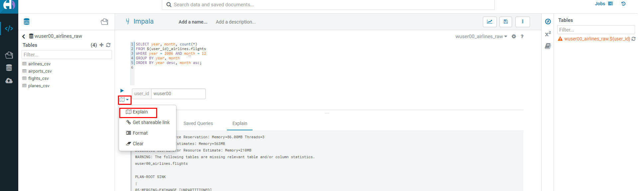Focus the right panel Tables filter field
This screenshot has height=191, width=644.
coord(596,30)
